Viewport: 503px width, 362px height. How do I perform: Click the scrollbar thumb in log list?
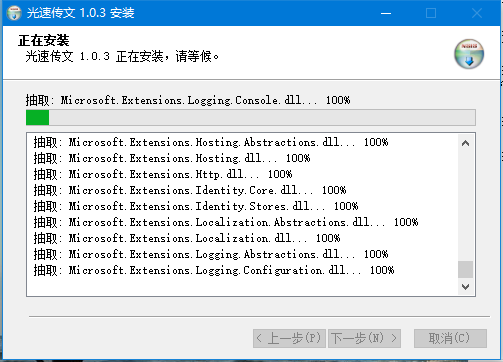[x=465, y=269]
